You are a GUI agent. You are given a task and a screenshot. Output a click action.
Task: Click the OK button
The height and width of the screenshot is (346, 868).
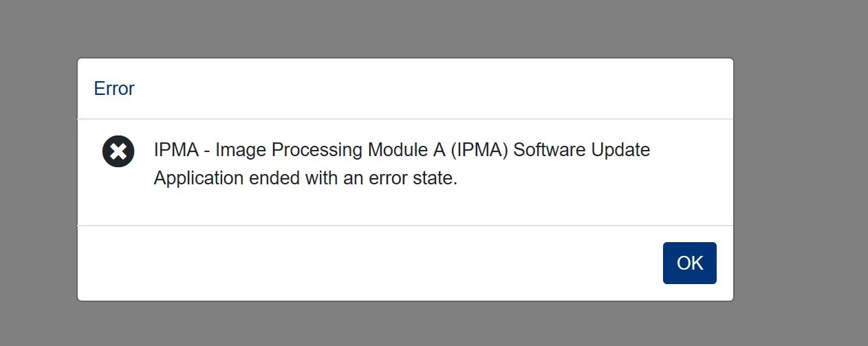pyautogui.click(x=689, y=263)
